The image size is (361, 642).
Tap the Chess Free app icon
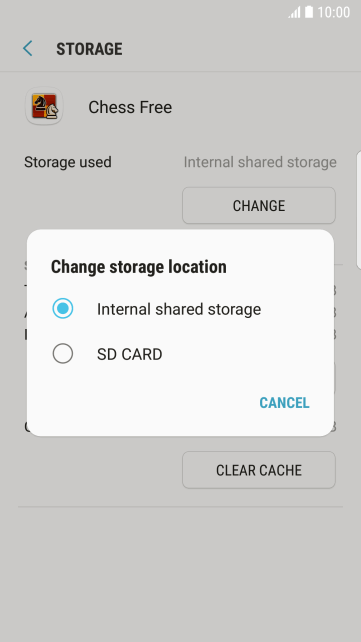click(44, 106)
